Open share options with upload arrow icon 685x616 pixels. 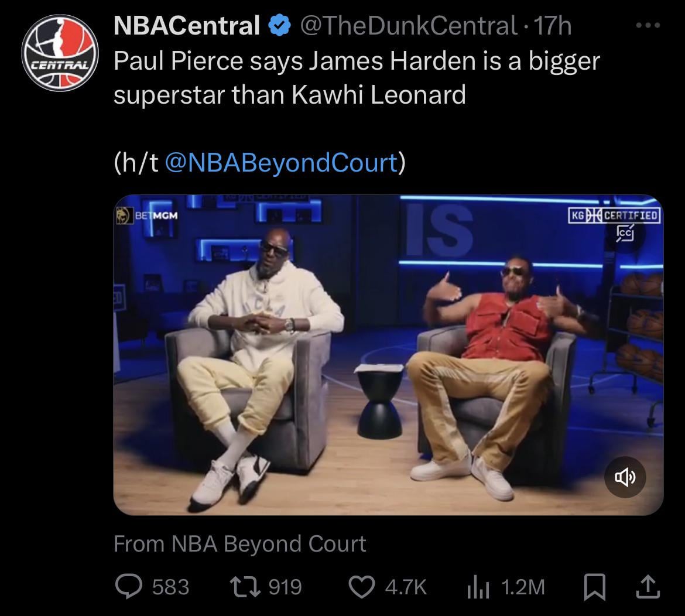[648, 586]
